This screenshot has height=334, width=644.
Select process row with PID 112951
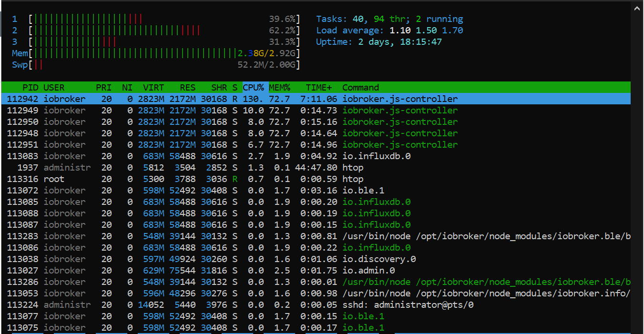pyautogui.click(x=316, y=145)
